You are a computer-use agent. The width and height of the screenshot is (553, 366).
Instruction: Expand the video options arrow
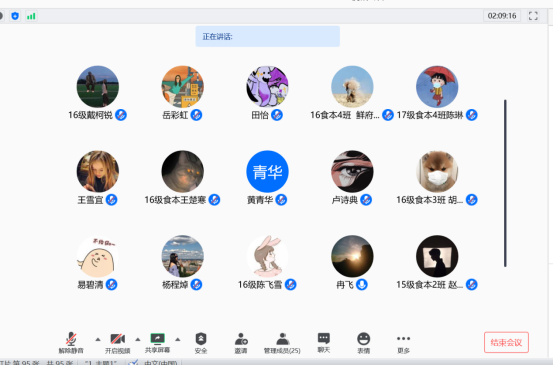(138, 340)
